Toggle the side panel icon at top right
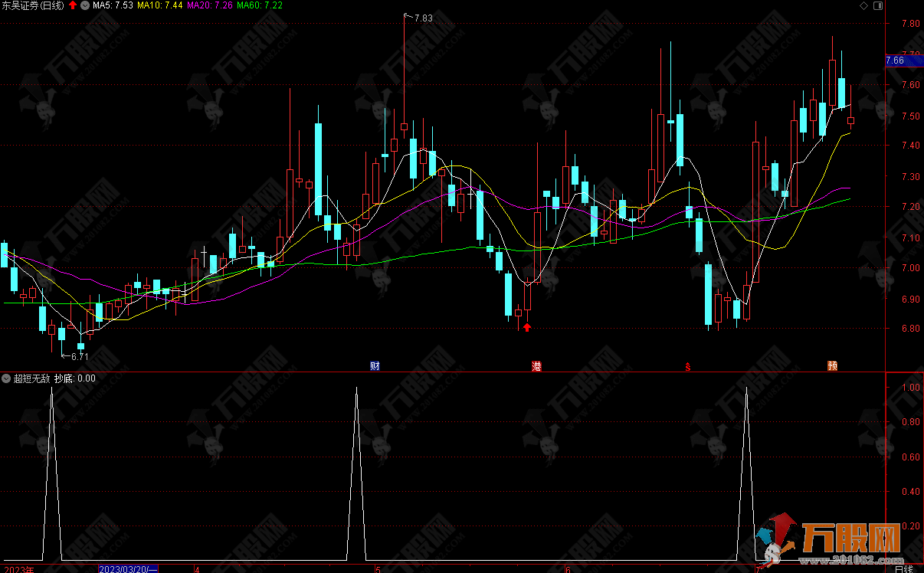924x573 pixels. click(x=878, y=6)
